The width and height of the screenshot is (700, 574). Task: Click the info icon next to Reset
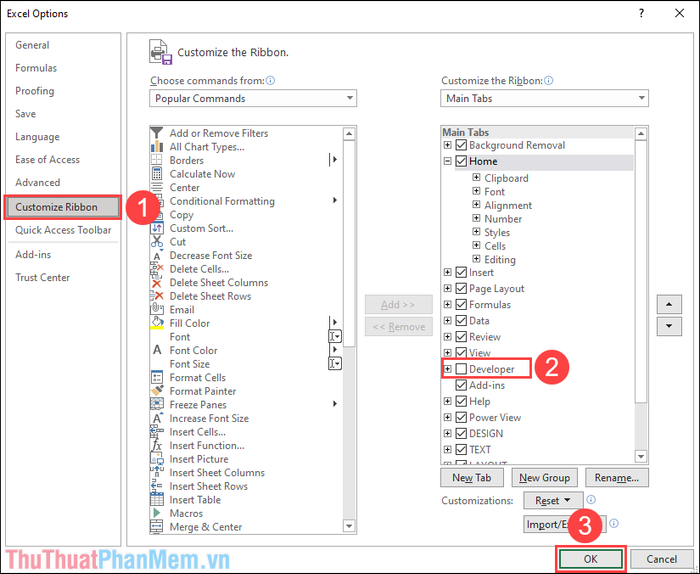pyautogui.click(x=591, y=500)
